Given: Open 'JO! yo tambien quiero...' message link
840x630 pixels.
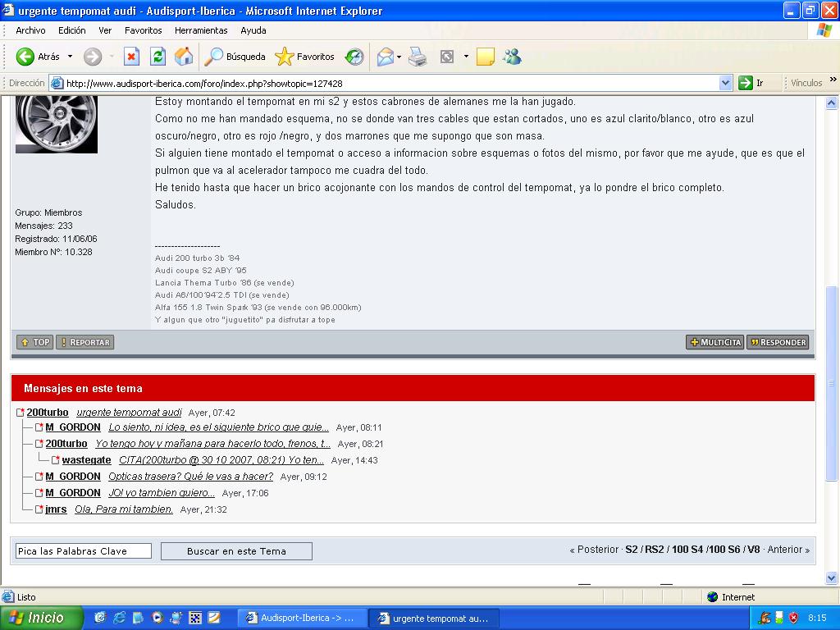Looking at the screenshot, I should click(x=162, y=493).
